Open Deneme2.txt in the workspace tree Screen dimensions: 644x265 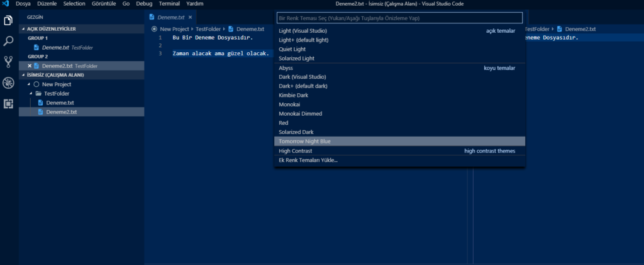[x=62, y=112]
